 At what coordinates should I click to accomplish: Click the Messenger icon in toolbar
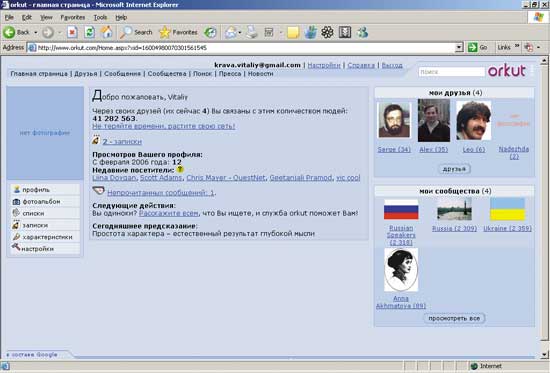tap(362, 33)
